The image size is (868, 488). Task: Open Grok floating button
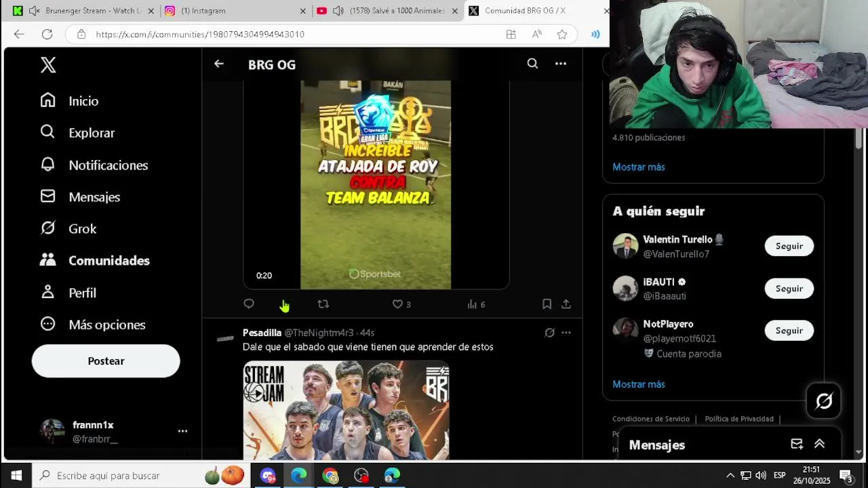824,401
